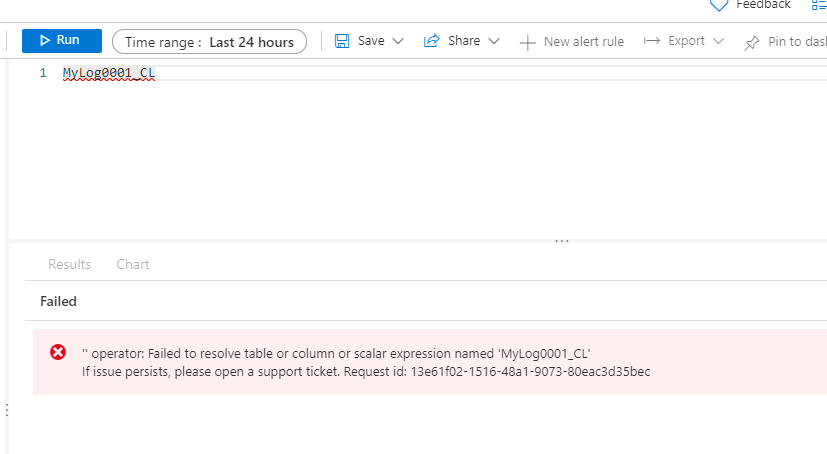Expand the Share dropdown chevron
Image resolution: width=827 pixels, height=454 pixels.
point(494,42)
